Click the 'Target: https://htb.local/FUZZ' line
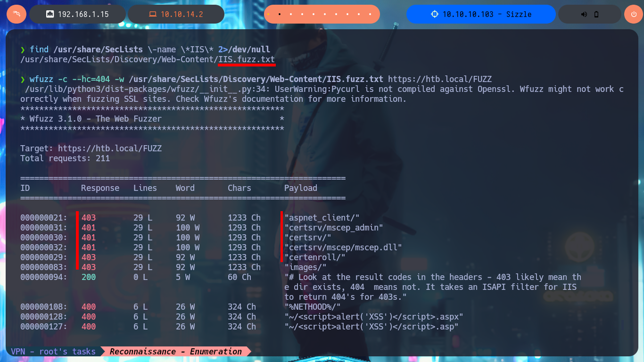Viewport: 644px width, 362px height. click(91, 148)
